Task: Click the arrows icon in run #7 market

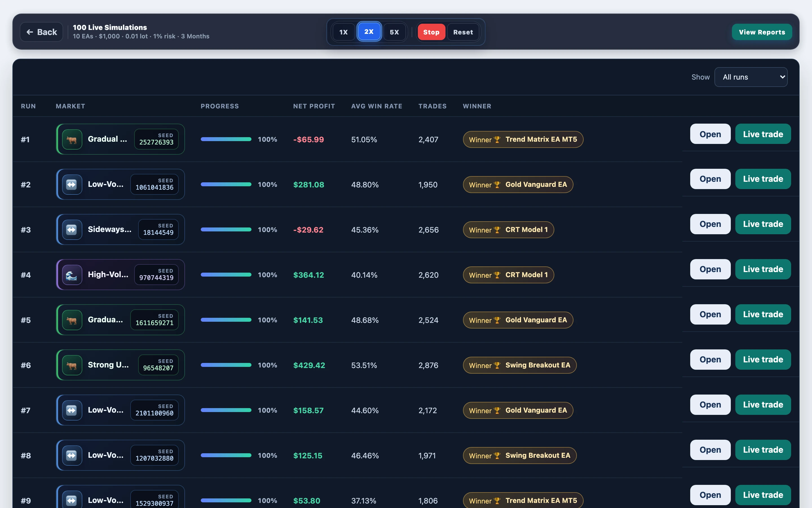Action: pyautogui.click(x=72, y=410)
